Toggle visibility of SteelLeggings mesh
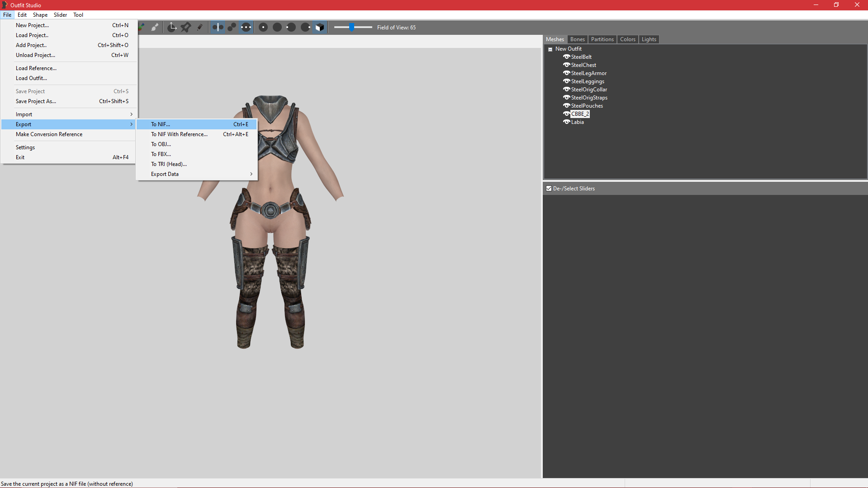The width and height of the screenshot is (868, 488). (566, 81)
